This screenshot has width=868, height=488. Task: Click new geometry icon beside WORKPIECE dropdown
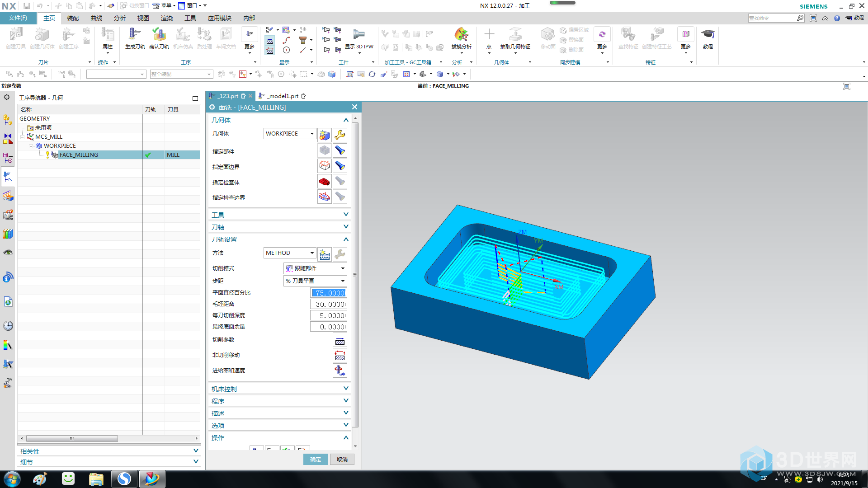pos(325,135)
